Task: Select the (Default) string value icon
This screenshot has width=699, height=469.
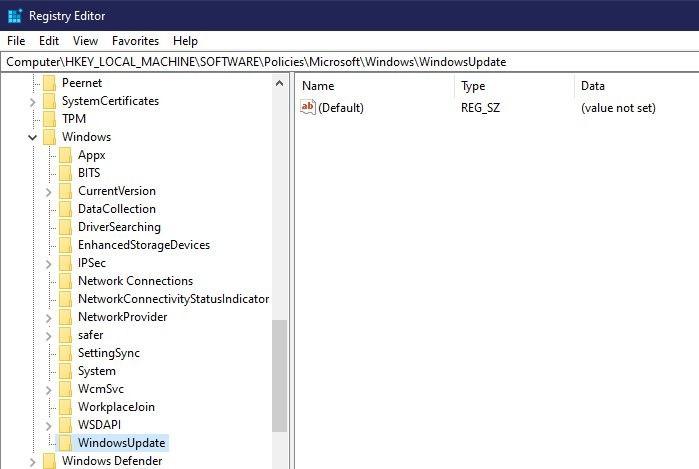Action: (x=308, y=107)
